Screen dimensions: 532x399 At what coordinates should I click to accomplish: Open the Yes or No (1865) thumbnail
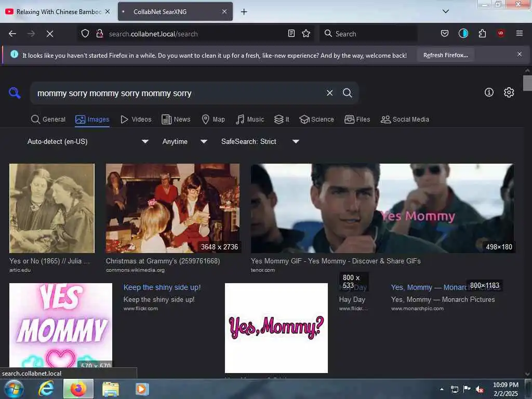(52, 208)
